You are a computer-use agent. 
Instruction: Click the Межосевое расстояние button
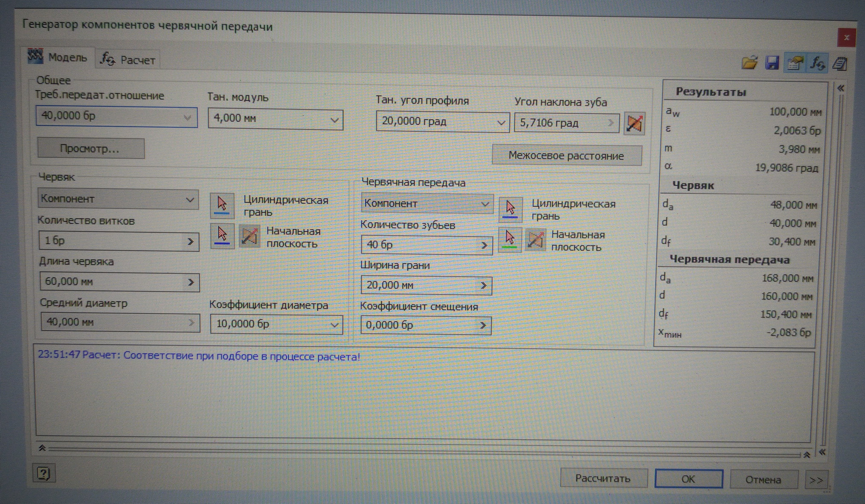click(x=566, y=156)
